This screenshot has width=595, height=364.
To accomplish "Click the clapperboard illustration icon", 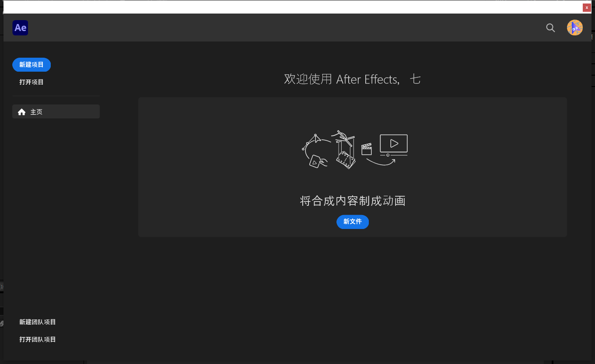I will click(x=367, y=149).
